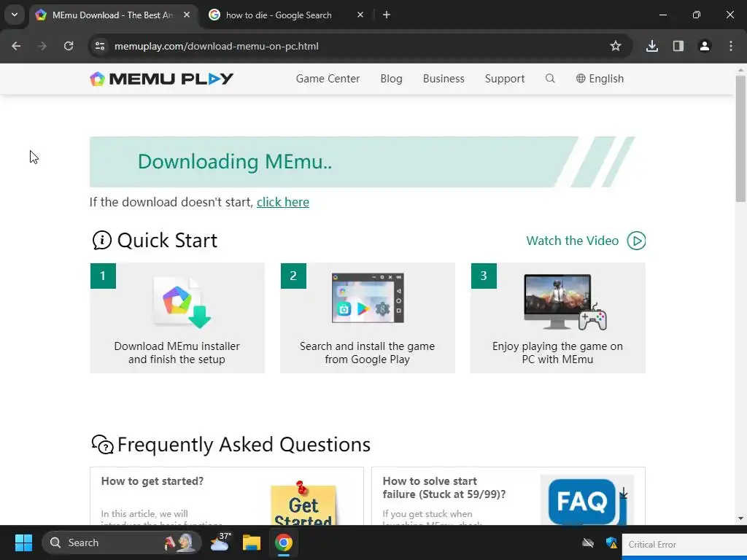Open the taskbar weather widget

click(220, 542)
